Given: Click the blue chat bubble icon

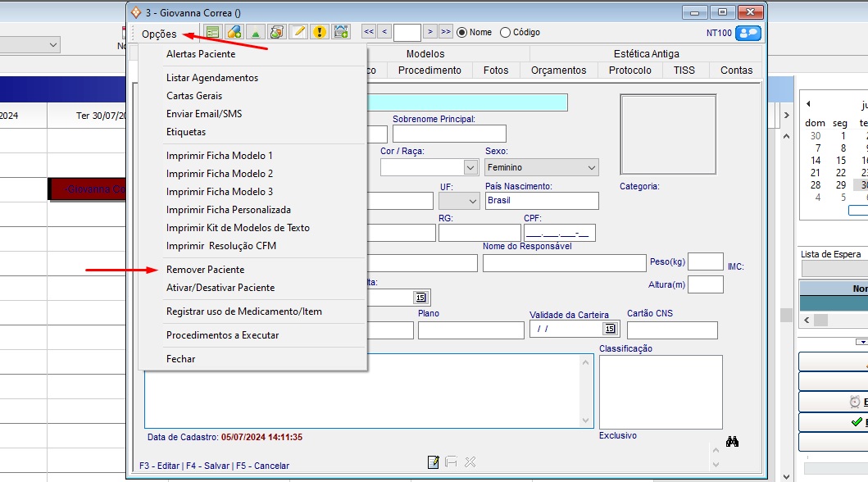Looking at the screenshot, I should coord(748,33).
